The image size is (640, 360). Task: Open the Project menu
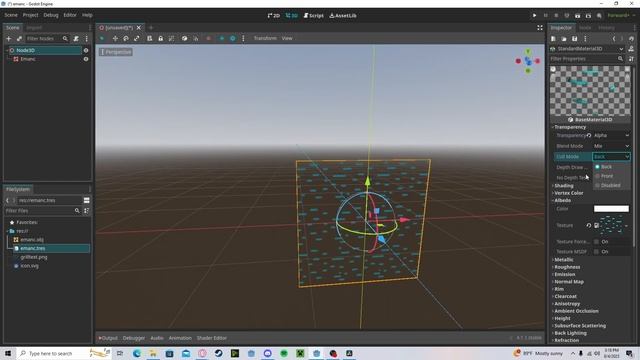[x=30, y=15]
